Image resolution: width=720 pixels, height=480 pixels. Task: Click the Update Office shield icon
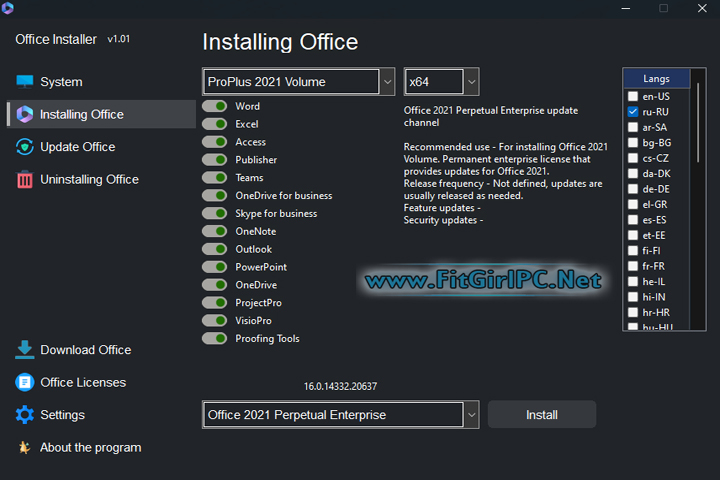tap(25, 147)
